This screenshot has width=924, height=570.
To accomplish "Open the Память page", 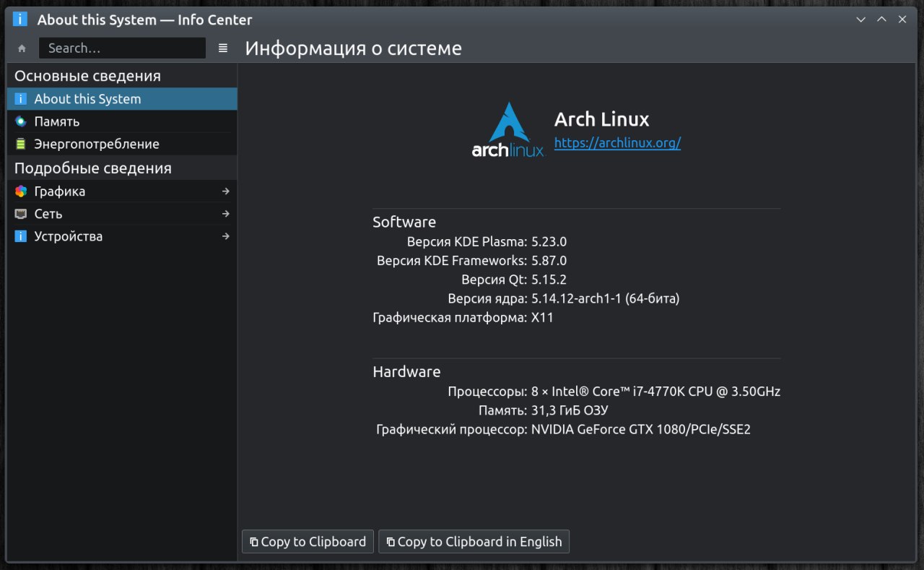I will [x=122, y=121].
